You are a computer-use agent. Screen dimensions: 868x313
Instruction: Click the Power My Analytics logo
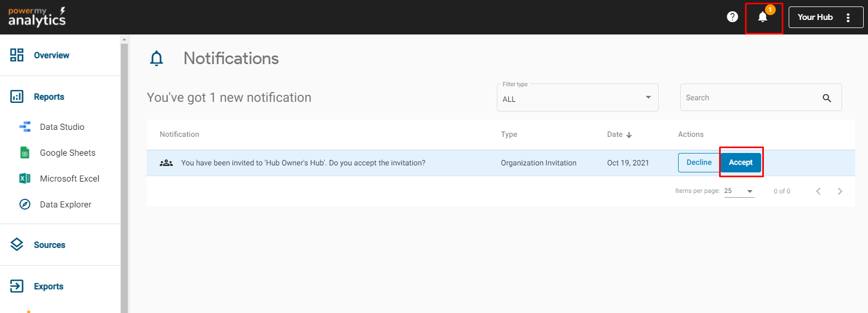[x=37, y=17]
